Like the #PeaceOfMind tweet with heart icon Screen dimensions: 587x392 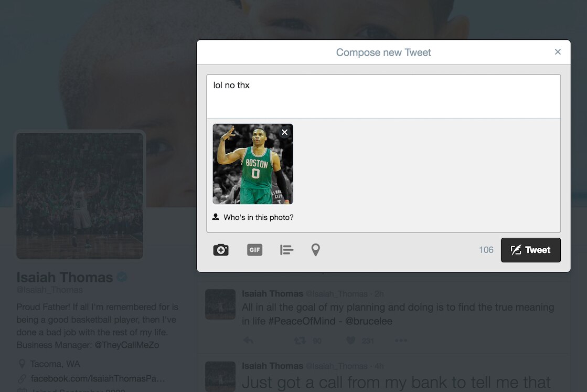point(350,341)
